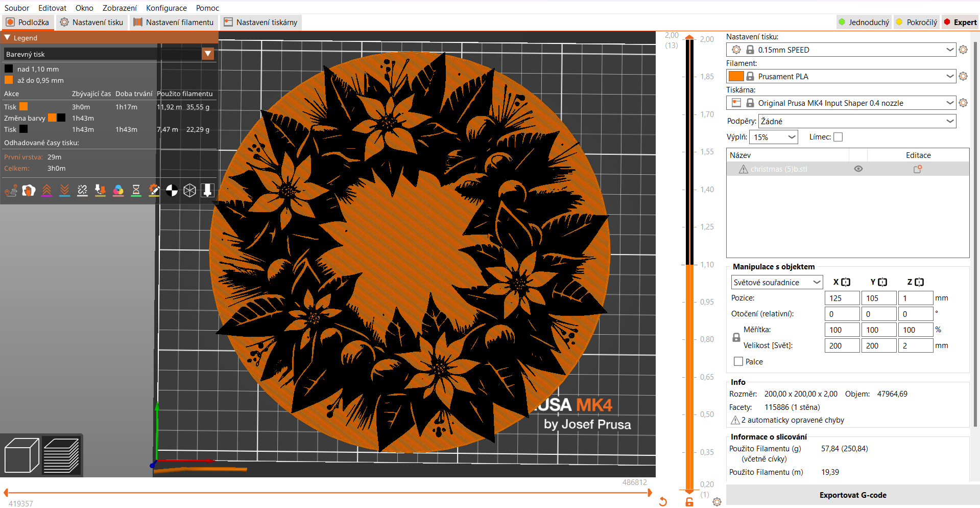Click the Pozice X field showing 125
This screenshot has width=980, height=508.
pos(842,298)
